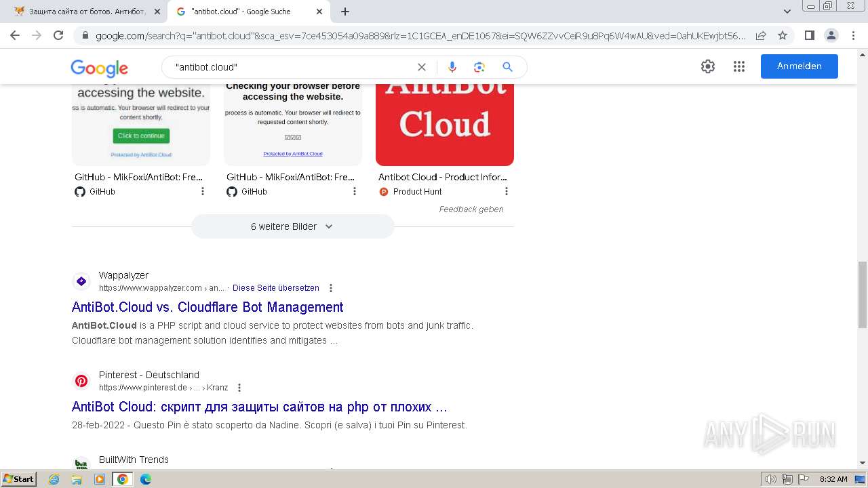Click the Wappalyzer site favicon

tap(81, 281)
